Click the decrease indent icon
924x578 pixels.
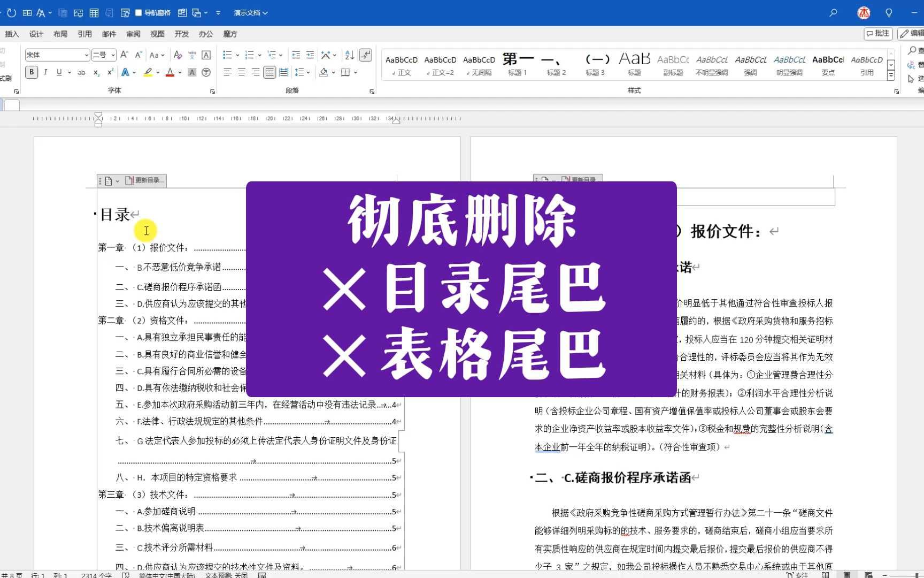tap(296, 55)
